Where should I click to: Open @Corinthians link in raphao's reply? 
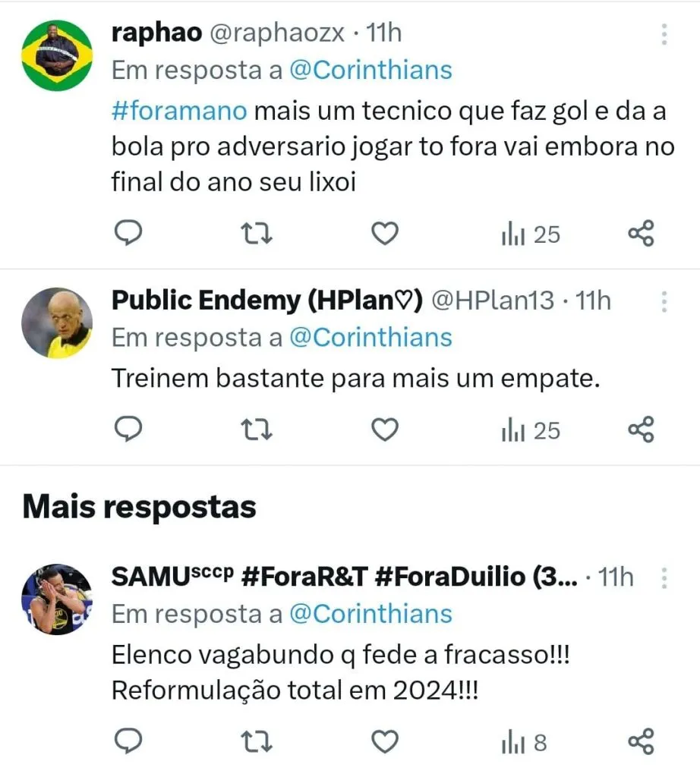(x=370, y=71)
